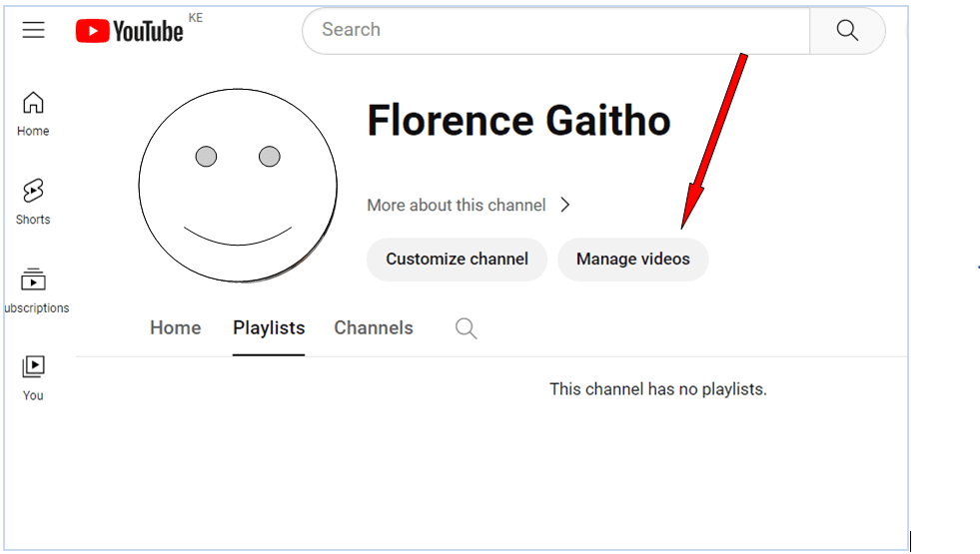This screenshot has height=554, width=980.
Task: Click 'This channel has no playlists.' text
Action: [x=658, y=389]
